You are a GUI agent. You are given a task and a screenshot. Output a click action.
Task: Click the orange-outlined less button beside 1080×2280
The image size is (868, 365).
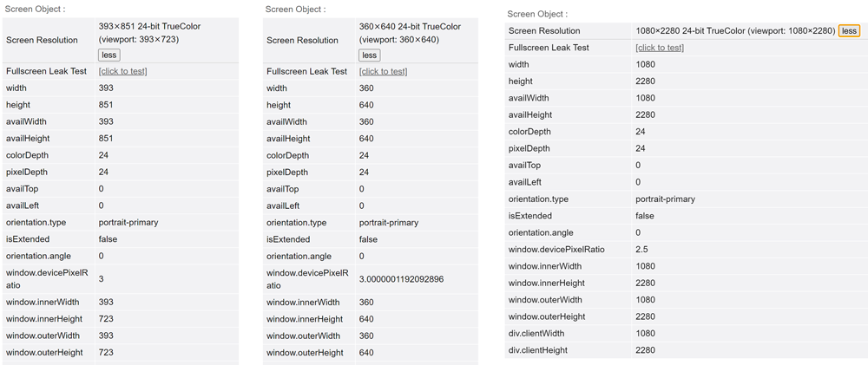tap(849, 31)
